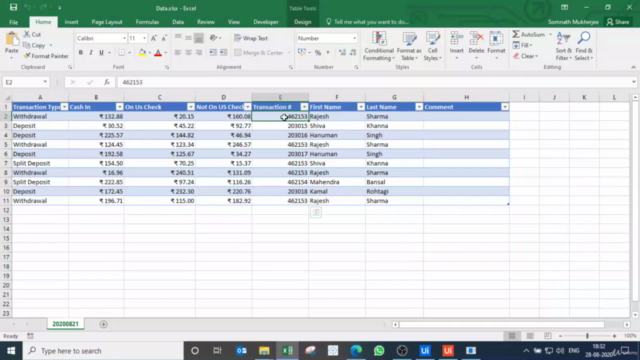Click the Orientation icon
The height and width of the screenshot is (360, 640).
213,38
